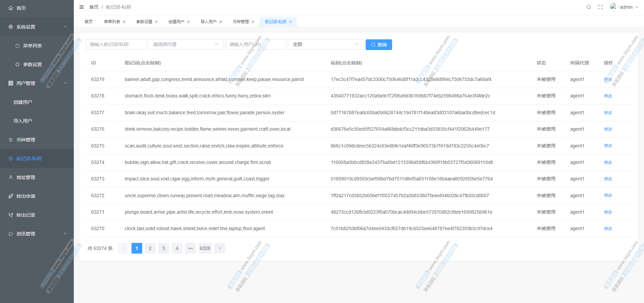This screenshot has width=644, height=303.
Task: Close the 币种管理 tab
Action: (253, 22)
